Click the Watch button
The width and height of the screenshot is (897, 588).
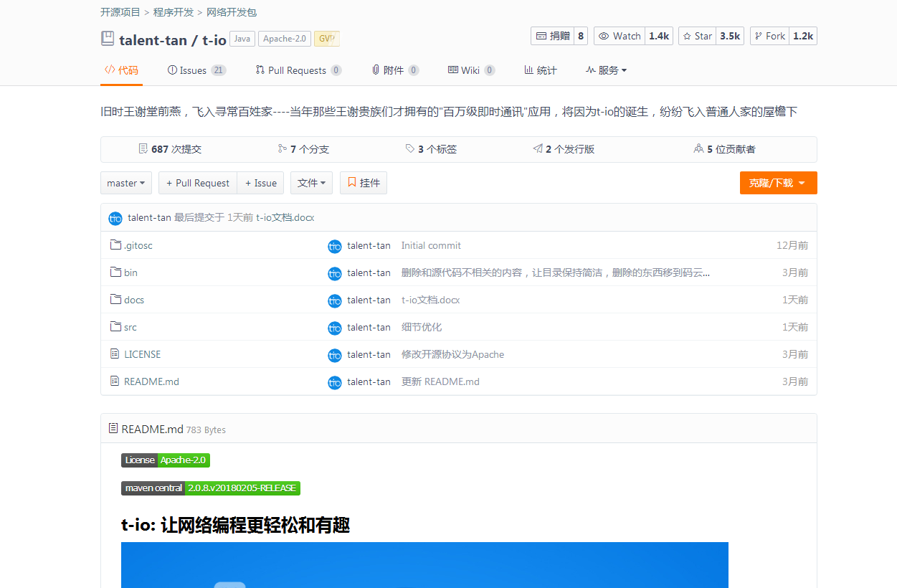click(x=620, y=36)
